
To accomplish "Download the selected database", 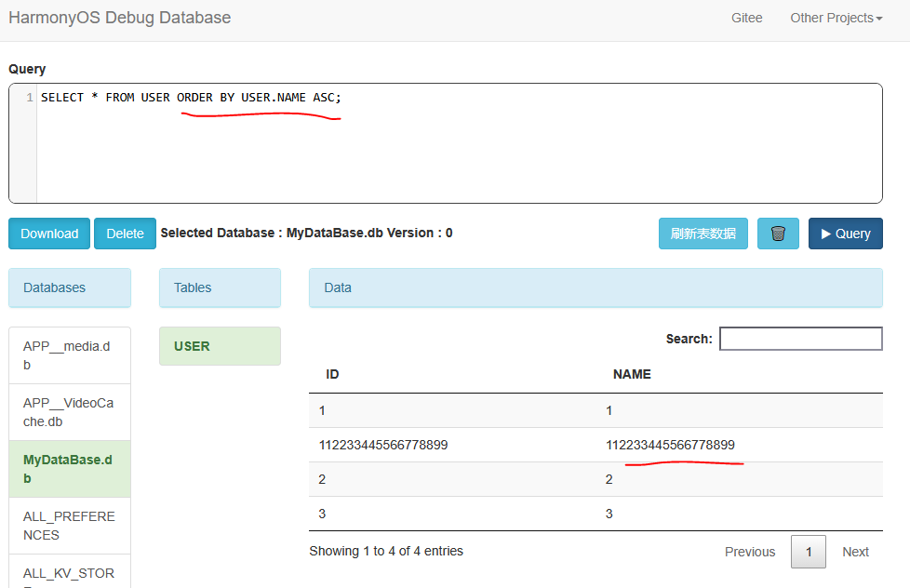I will click(49, 234).
